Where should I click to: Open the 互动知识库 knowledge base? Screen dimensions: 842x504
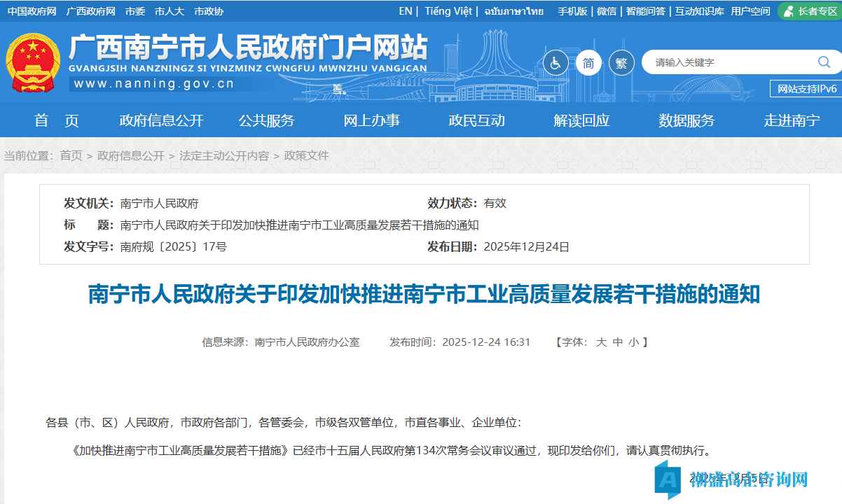coord(698,10)
